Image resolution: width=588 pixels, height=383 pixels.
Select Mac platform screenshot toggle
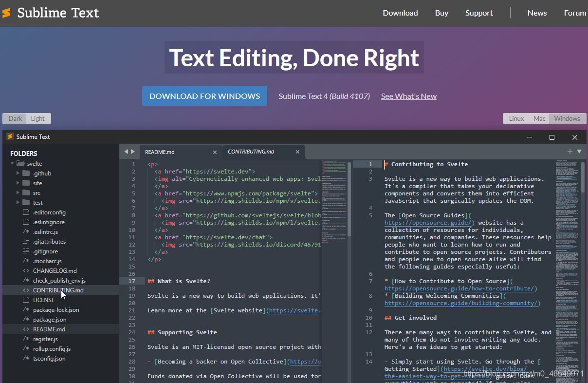pyautogui.click(x=539, y=118)
